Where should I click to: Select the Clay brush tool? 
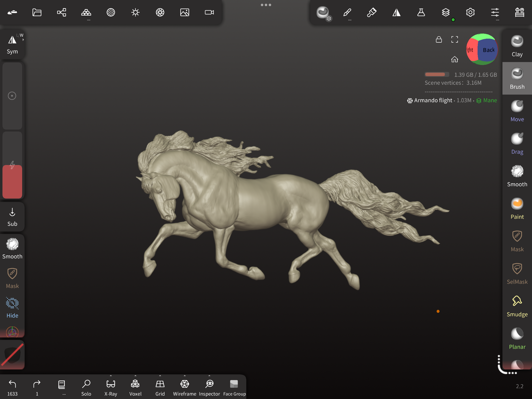click(x=517, y=46)
